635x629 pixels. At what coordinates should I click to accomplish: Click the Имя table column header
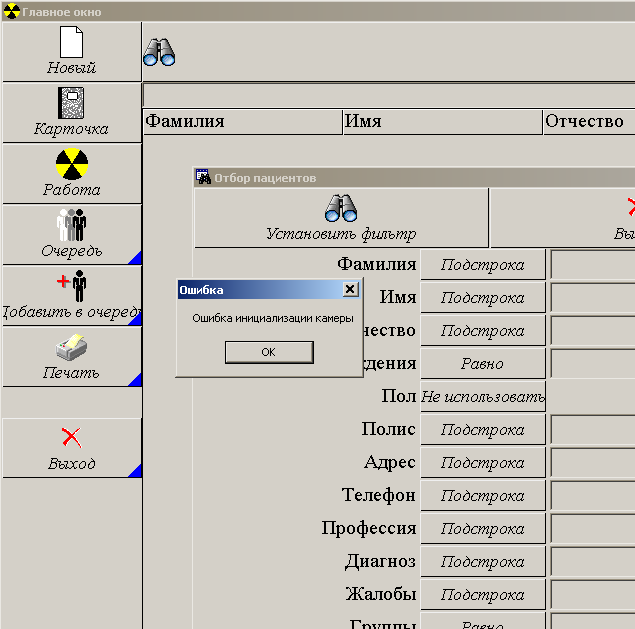tap(441, 122)
